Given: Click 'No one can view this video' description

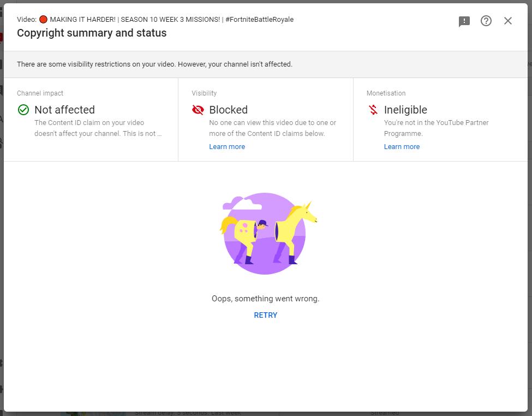Looking at the screenshot, I should tap(272, 128).
